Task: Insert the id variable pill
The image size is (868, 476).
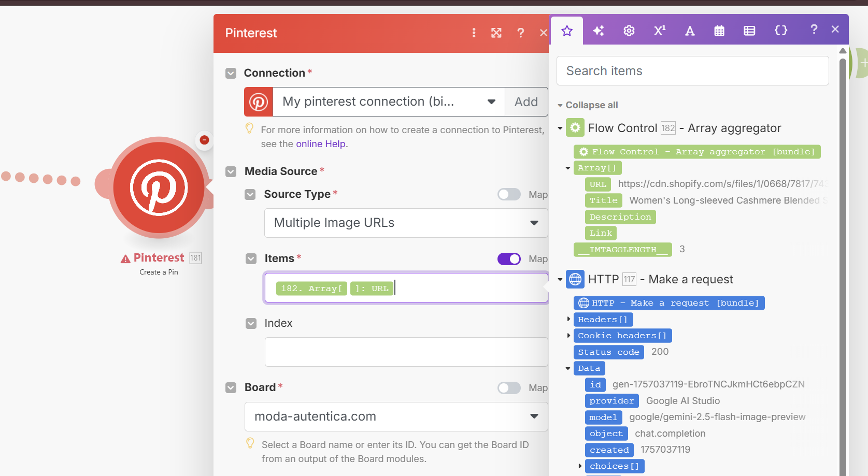Action: 595,385
